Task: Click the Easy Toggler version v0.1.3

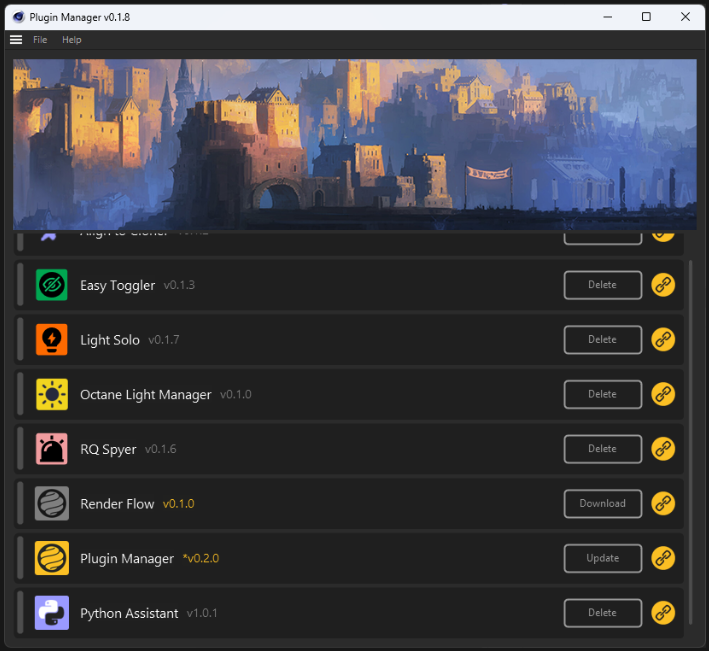Action: (179, 285)
